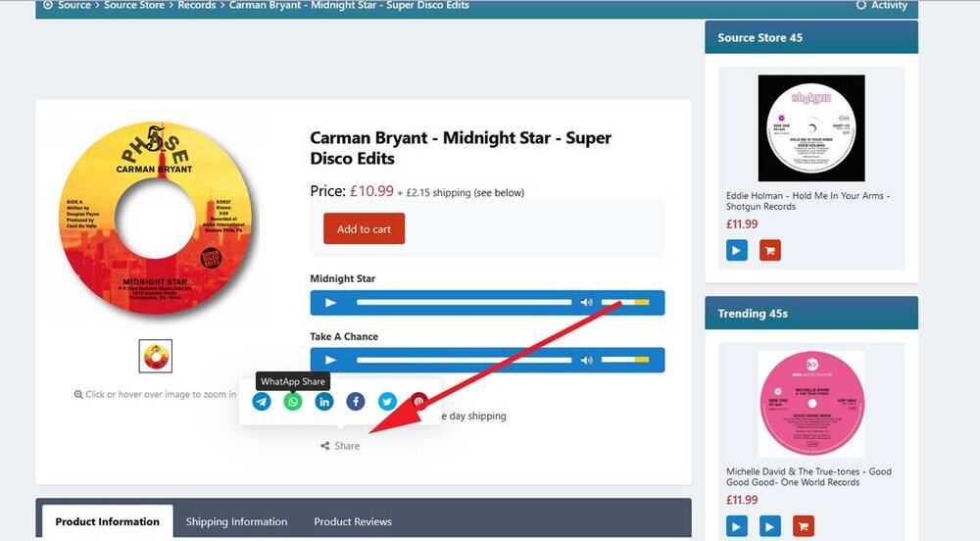Click the Source home icon in breadcrumb
The height and width of the screenshot is (541, 980).
pos(48,4)
